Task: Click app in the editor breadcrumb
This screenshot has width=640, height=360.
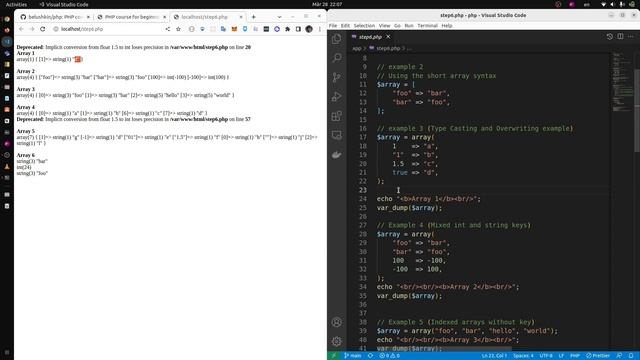Action: point(356,48)
